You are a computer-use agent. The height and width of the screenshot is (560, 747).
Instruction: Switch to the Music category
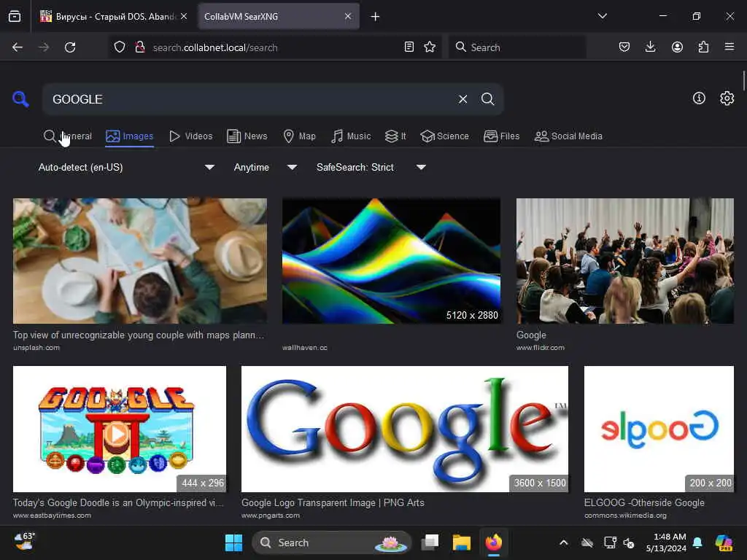click(x=351, y=136)
